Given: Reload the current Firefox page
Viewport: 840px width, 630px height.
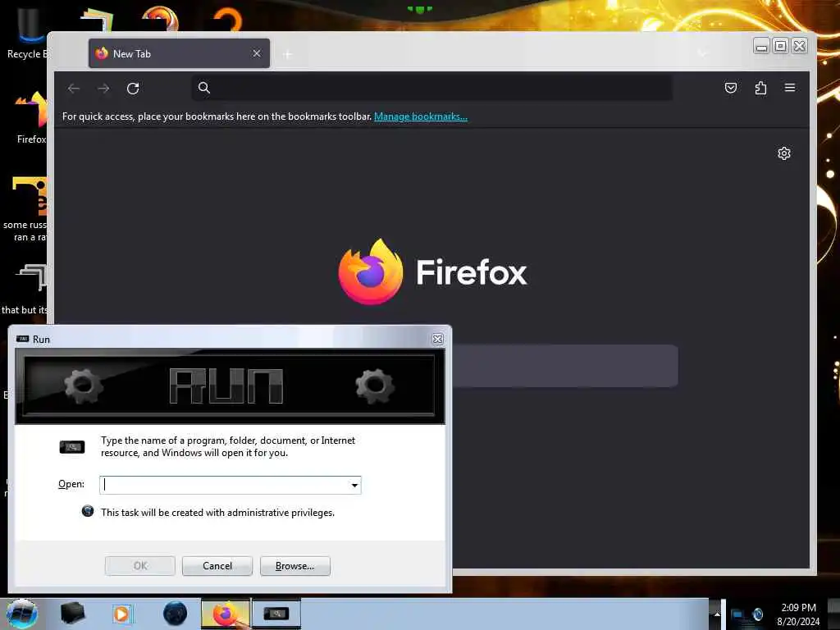Looking at the screenshot, I should pyautogui.click(x=133, y=89).
